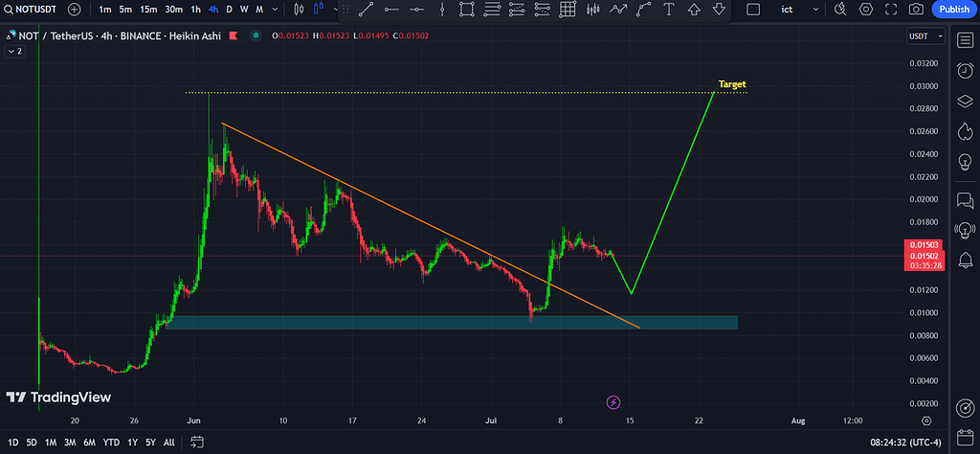This screenshot has width=980, height=454.
Task: Select the trend line drawing tool
Action: (x=366, y=9)
